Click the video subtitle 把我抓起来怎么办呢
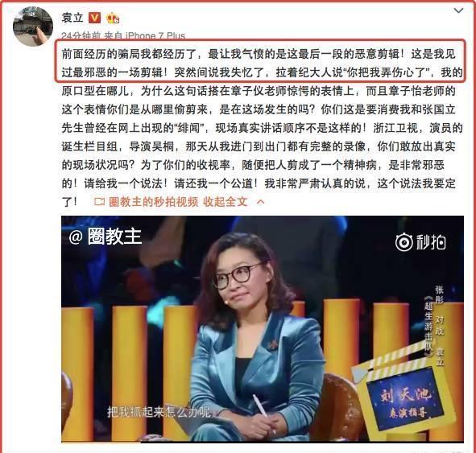This screenshot has height=453, width=476. click(159, 412)
